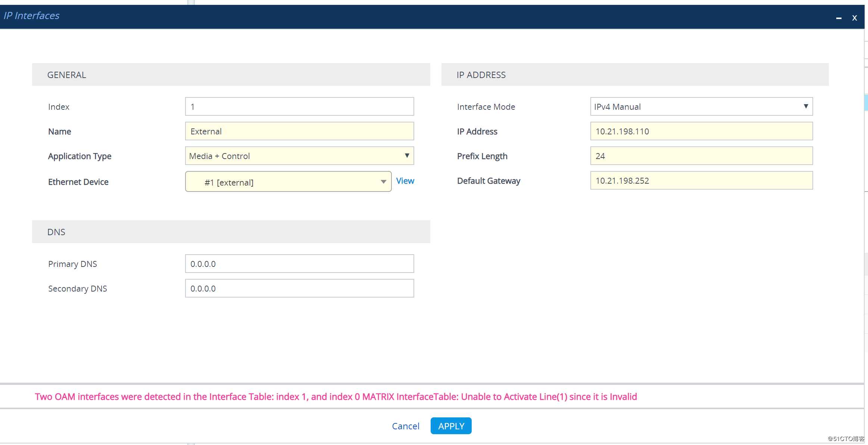Click the Index input field
This screenshot has width=868, height=445.
[299, 107]
